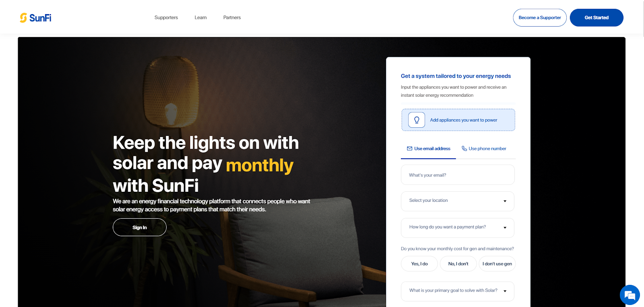The width and height of the screenshot is (644, 307).
Task: Click the Get Started button
Action: 597,18
